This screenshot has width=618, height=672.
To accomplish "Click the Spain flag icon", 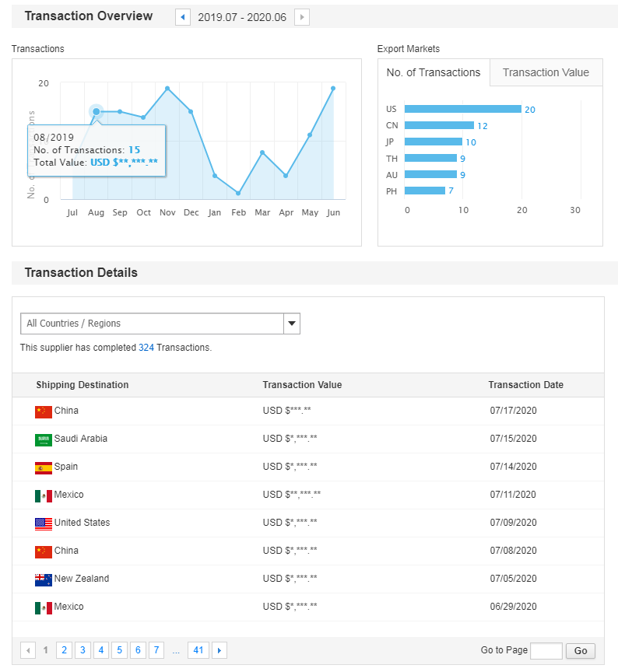I will (44, 467).
